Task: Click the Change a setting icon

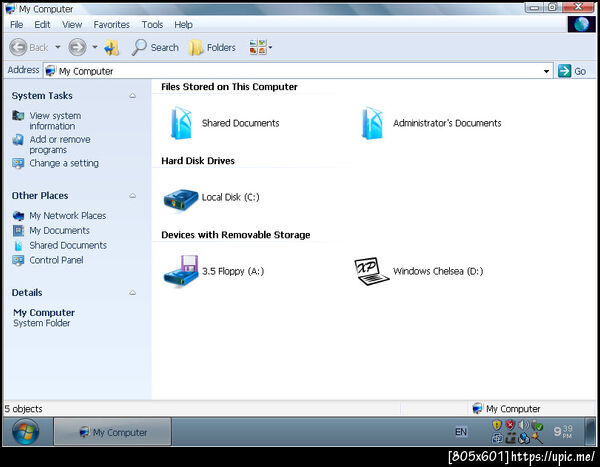Action: [18, 163]
